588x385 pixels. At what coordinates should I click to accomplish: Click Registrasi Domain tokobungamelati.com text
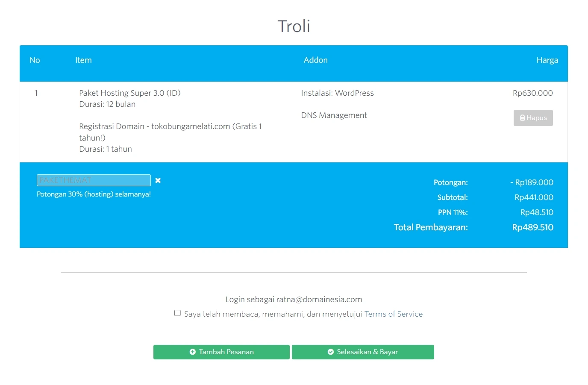[171, 132]
